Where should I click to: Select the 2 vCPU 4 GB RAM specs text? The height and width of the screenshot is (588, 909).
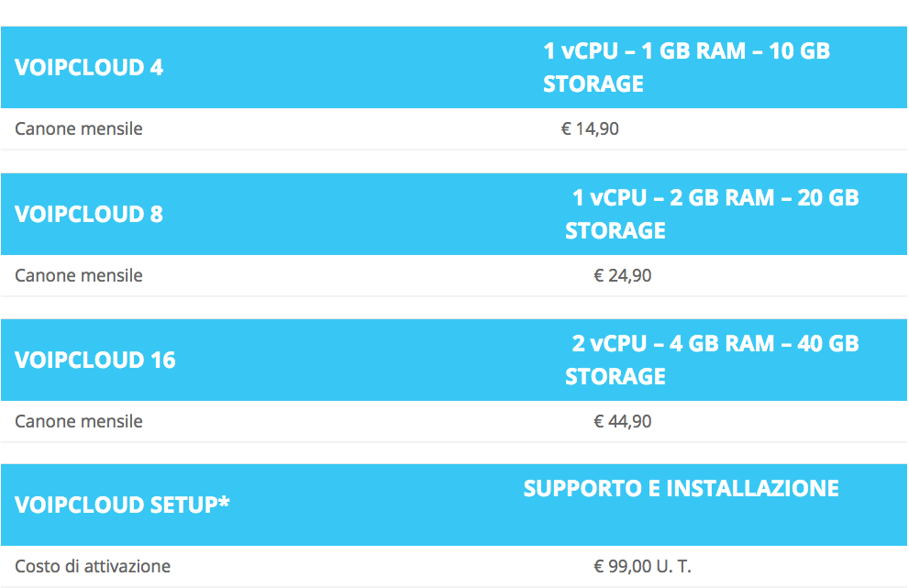pyautogui.click(x=715, y=344)
